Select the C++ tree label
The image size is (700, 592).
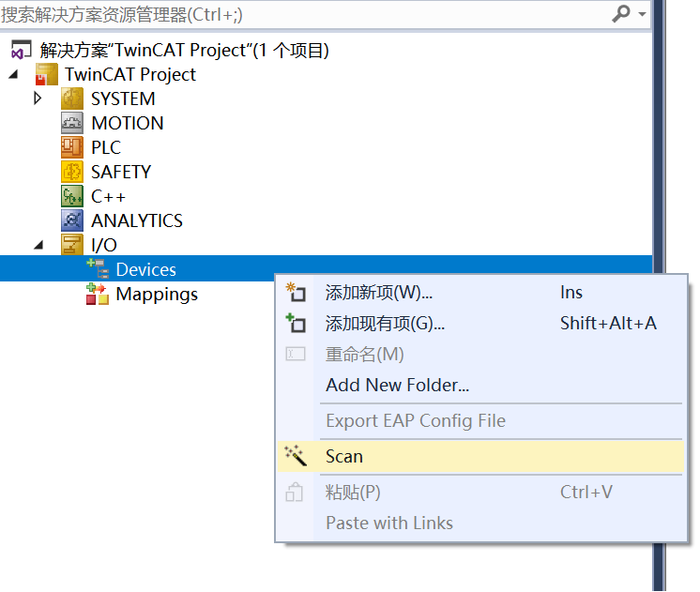(x=109, y=196)
